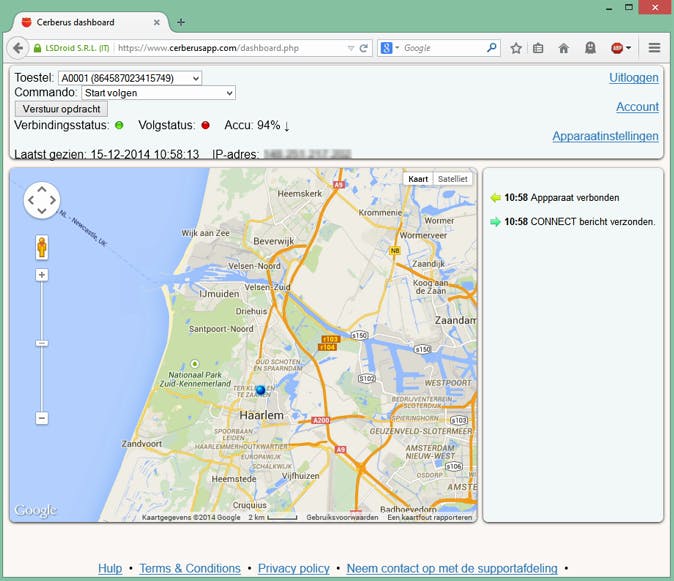Open Apparaatinstellingen link
This screenshot has height=581, width=674.
605,136
